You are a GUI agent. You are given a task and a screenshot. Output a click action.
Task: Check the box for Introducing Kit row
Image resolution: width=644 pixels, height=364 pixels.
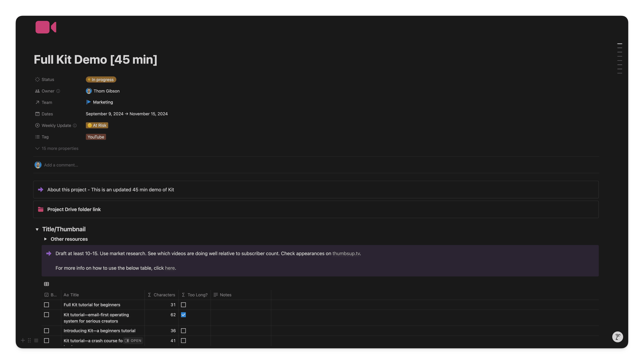46,331
